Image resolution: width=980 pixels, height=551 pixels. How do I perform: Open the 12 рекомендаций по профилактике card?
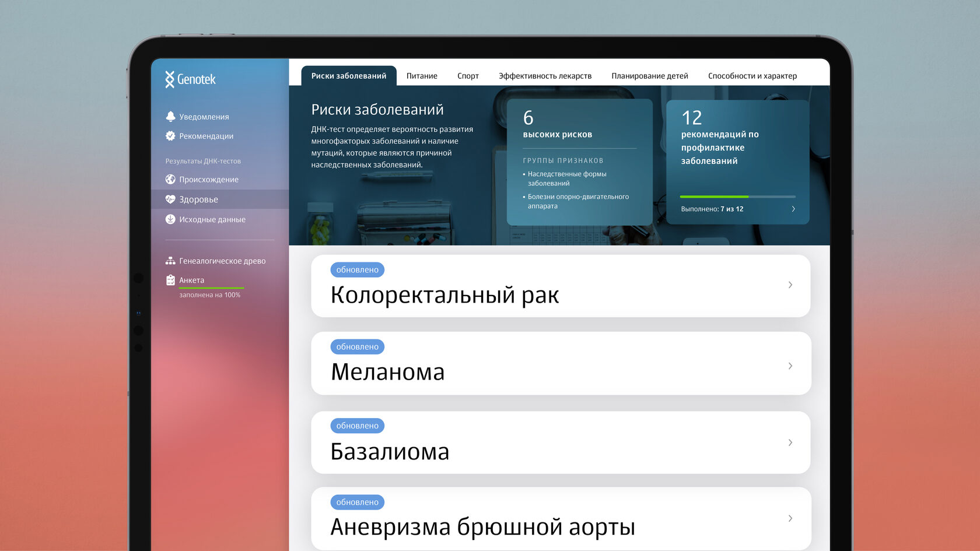[738, 162]
